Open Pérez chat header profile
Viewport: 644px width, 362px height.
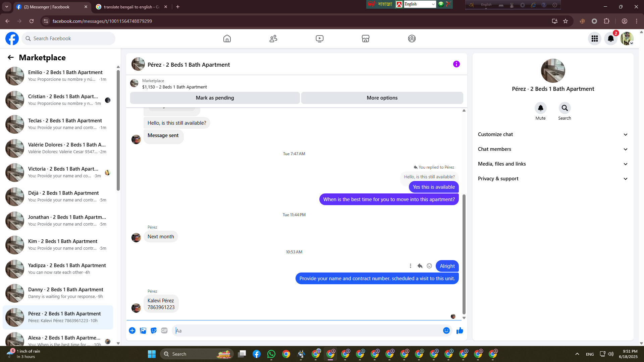(180, 64)
